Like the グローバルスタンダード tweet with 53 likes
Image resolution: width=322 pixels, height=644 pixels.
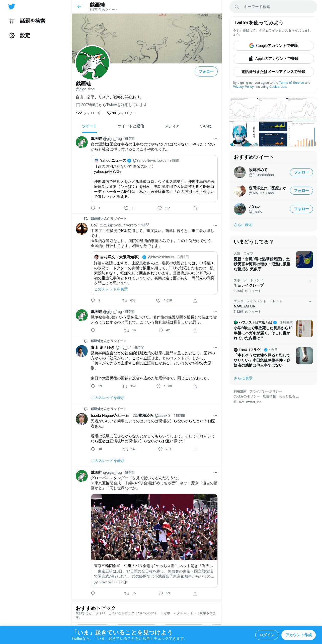tap(161, 593)
